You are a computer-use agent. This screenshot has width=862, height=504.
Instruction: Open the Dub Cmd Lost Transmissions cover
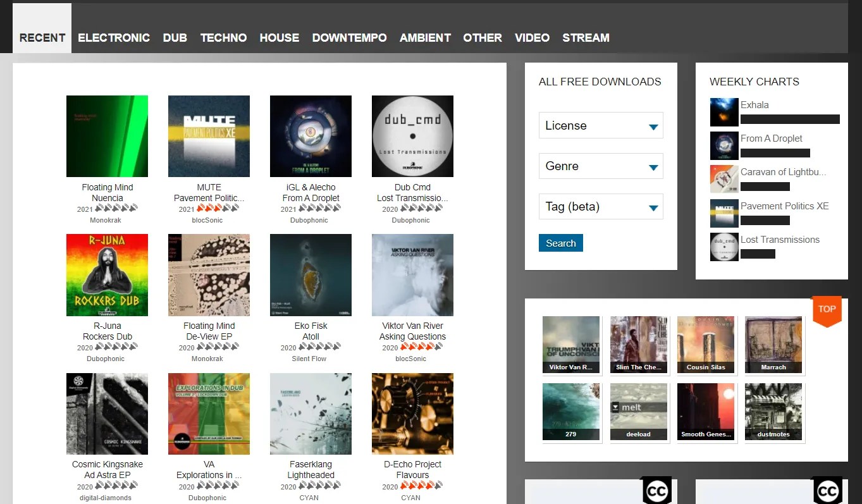tap(412, 136)
